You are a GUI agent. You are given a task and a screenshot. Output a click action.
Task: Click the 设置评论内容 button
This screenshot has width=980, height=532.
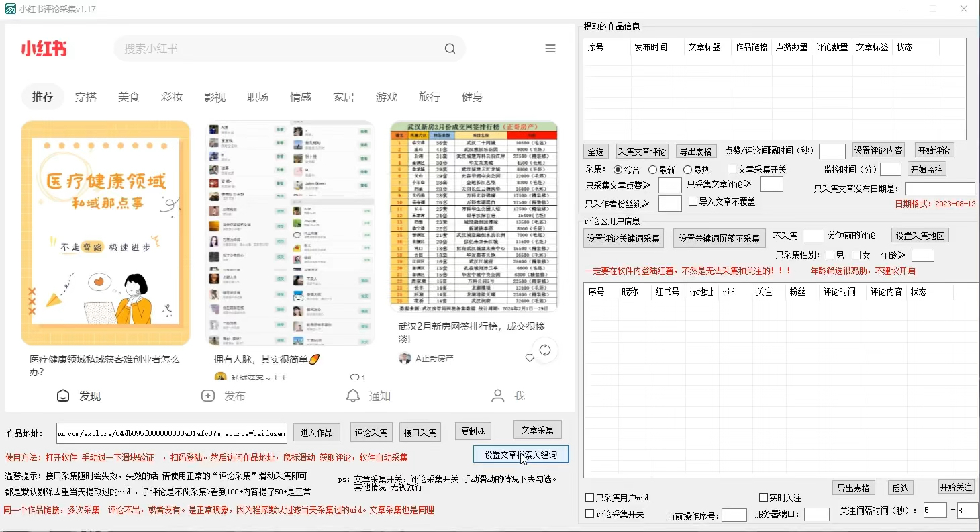click(x=879, y=150)
